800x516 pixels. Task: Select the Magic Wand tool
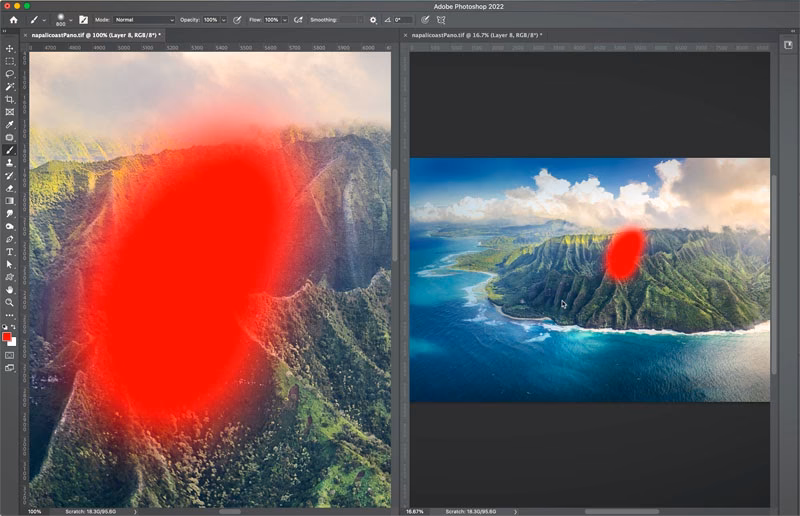pyautogui.click(x=9, y=87)
